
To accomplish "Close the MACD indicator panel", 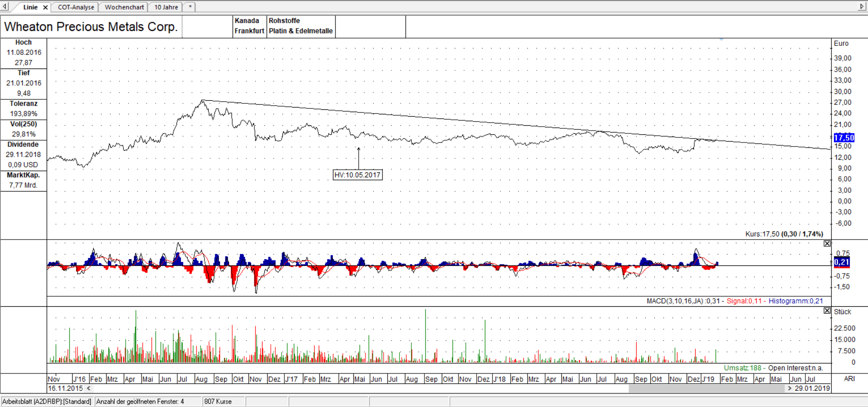I will click(827, 244).
